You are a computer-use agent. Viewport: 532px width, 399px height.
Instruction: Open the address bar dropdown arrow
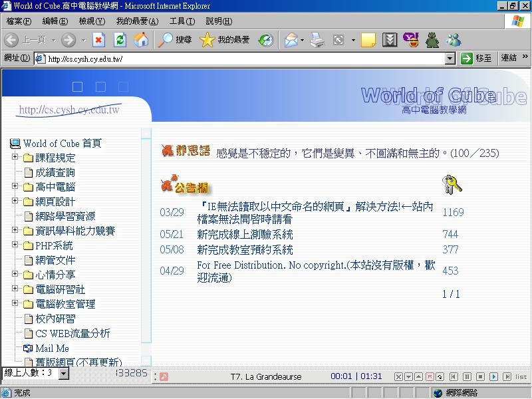450,59
